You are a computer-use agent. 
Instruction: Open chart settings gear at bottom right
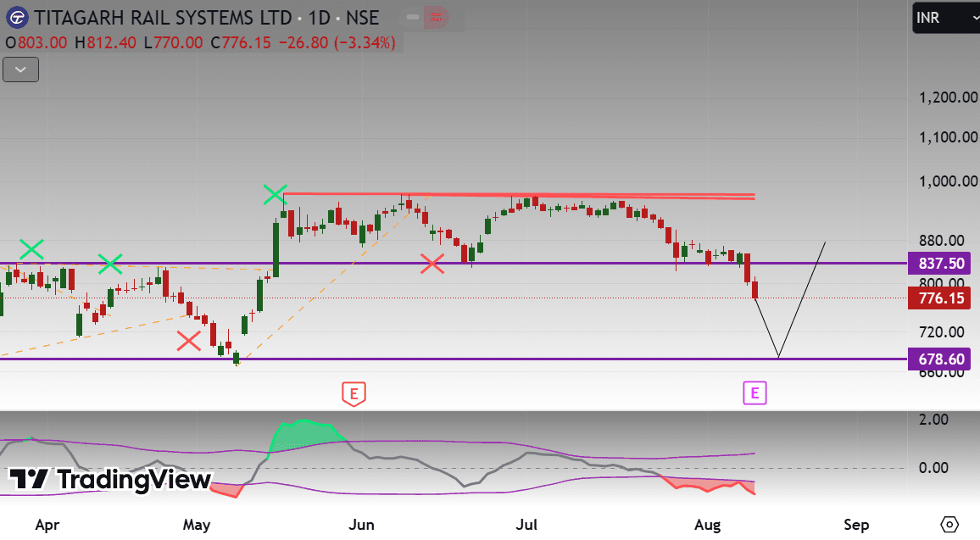pos(949,524)
